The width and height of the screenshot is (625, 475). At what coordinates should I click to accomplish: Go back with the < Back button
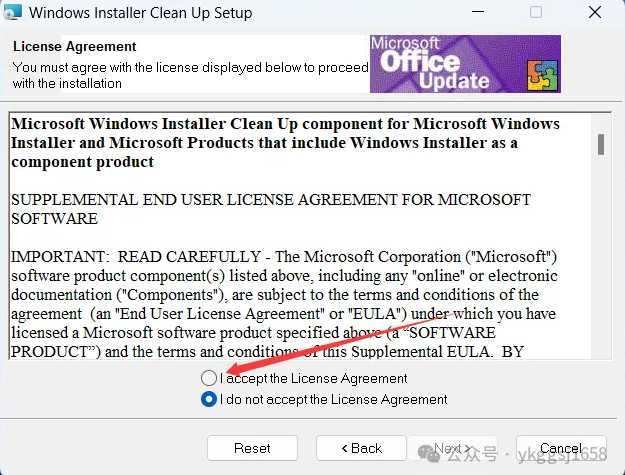click(362, 448)
